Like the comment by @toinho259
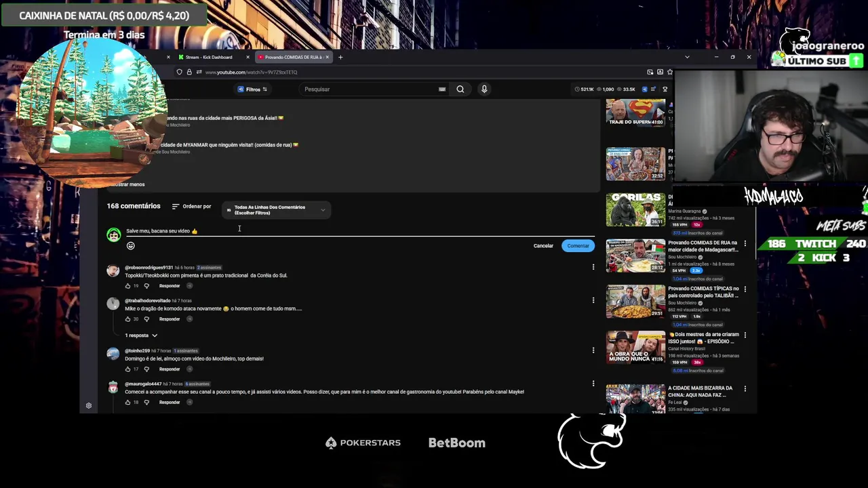 (x=127, y=369)
